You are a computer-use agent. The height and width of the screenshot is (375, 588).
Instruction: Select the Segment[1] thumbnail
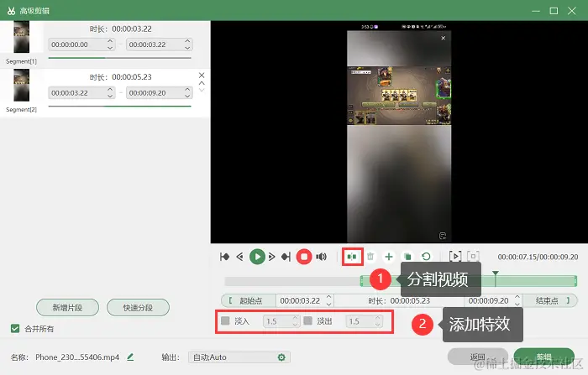[21, 37]
